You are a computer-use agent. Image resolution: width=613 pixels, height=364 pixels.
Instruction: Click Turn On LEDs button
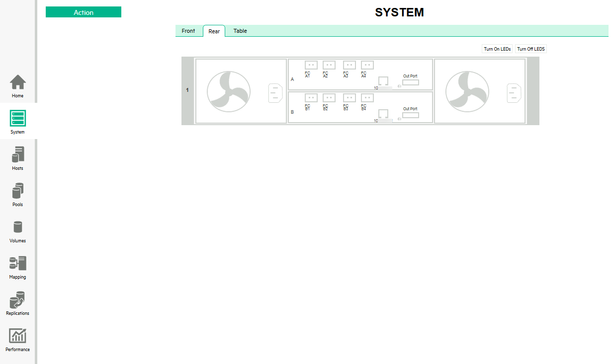pos(497,49)
